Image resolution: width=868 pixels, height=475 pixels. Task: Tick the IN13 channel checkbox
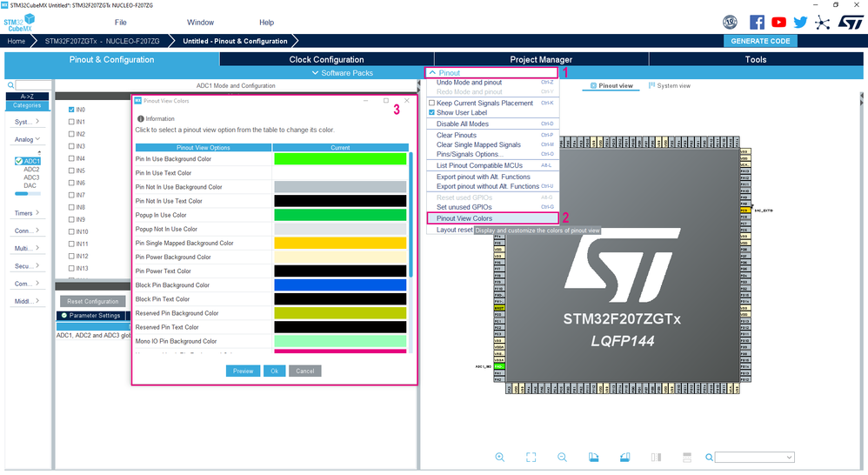point(71,268)
